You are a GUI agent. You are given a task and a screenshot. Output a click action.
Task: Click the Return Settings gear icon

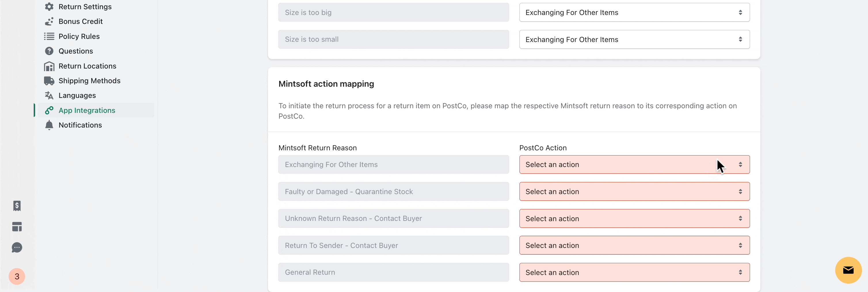(49, 7)
